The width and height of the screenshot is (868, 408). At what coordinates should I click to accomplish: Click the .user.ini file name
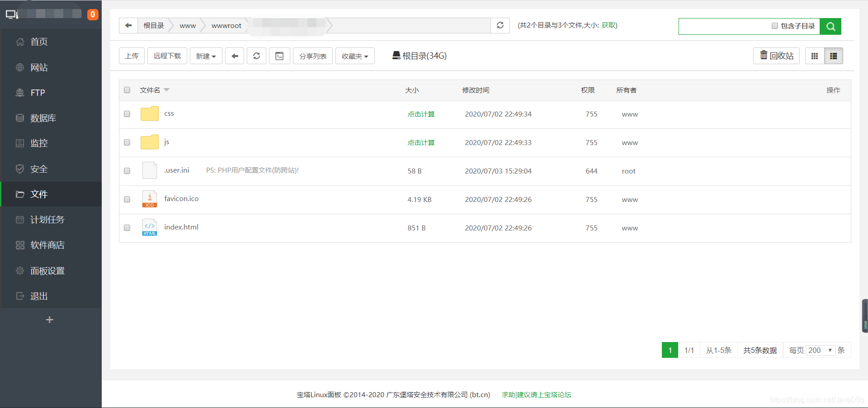[177, 170]
